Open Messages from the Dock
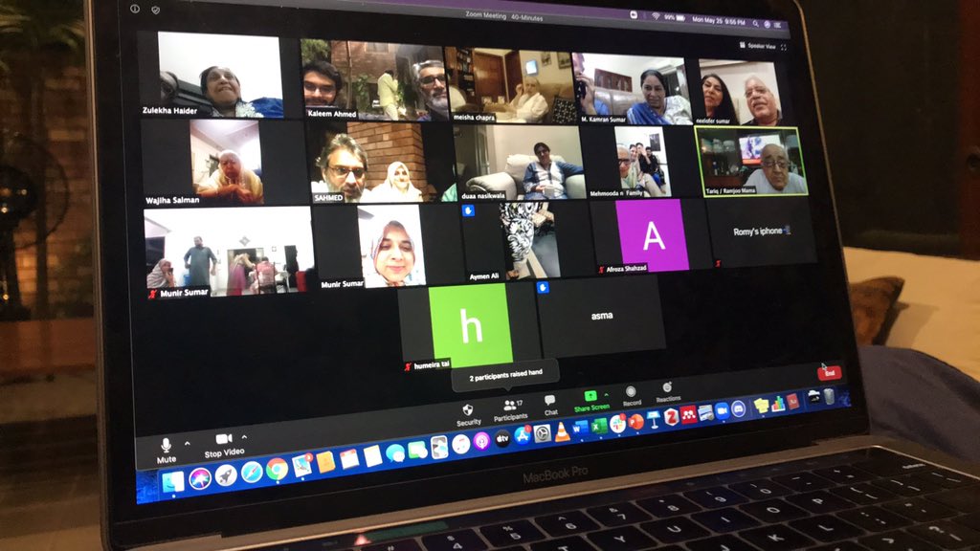 coord(395,452)
